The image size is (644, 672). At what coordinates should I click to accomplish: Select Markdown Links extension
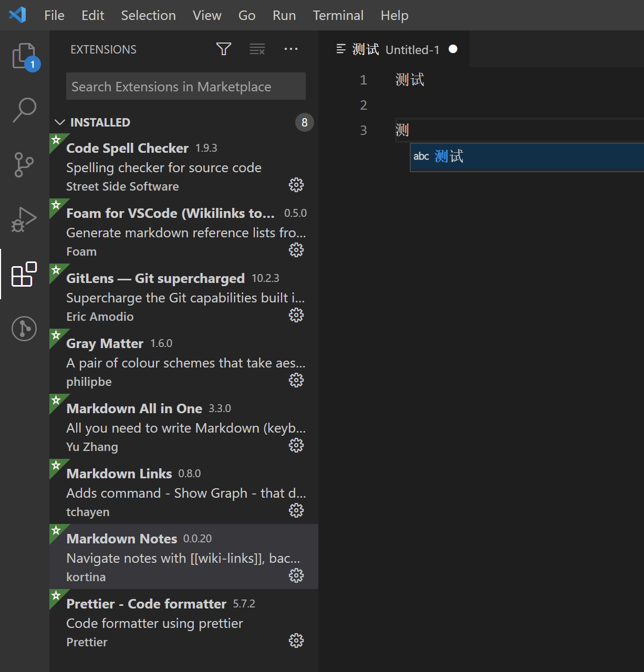coord(184,491)
